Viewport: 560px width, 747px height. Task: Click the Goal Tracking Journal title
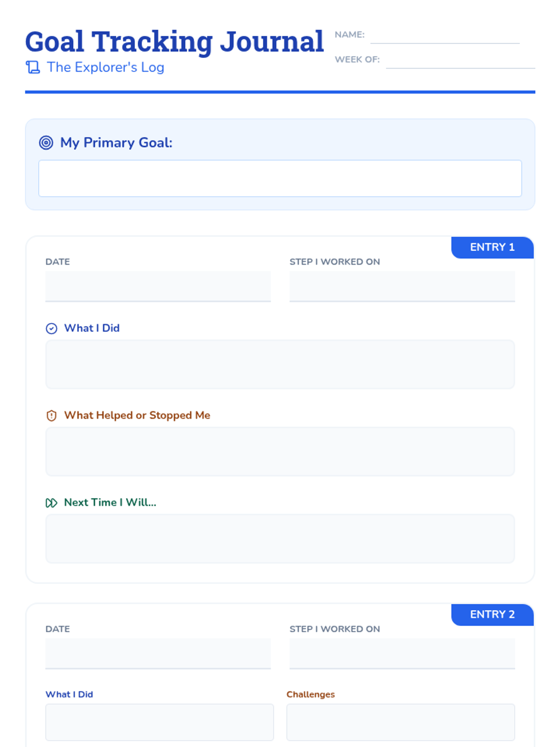[x=174, y=42]
